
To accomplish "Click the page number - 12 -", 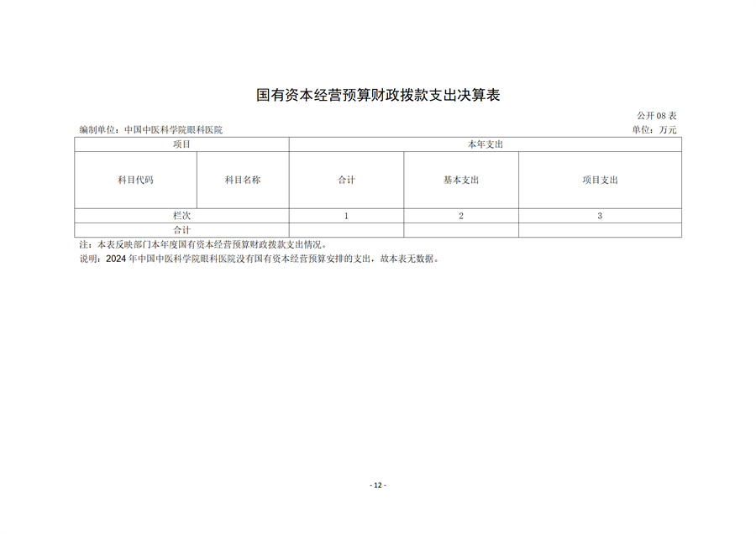I will click(378, 485).
